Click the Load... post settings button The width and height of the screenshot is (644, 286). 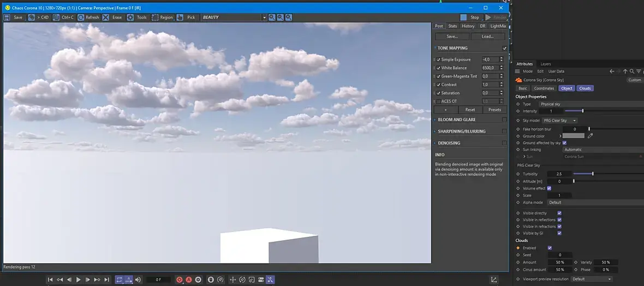coord(487,37)
